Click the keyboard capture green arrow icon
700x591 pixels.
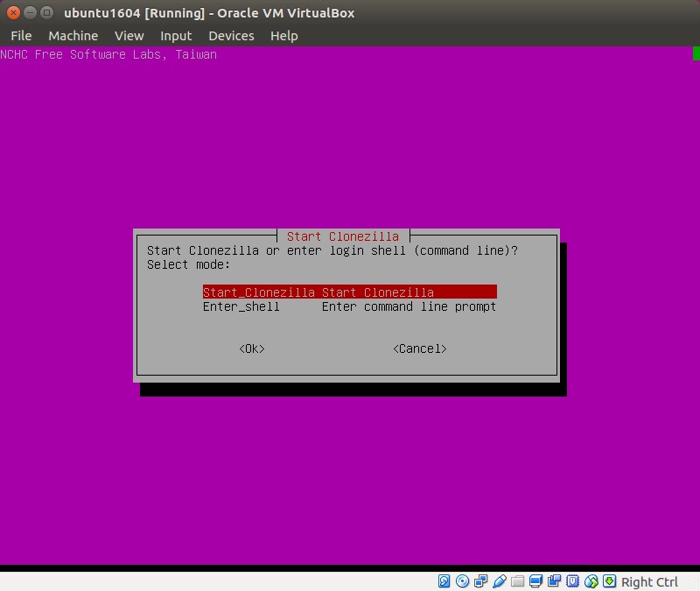click(610, 581)
